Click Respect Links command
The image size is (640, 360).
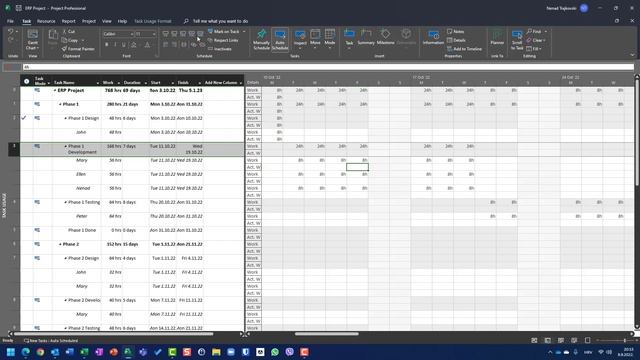[223, 40]
